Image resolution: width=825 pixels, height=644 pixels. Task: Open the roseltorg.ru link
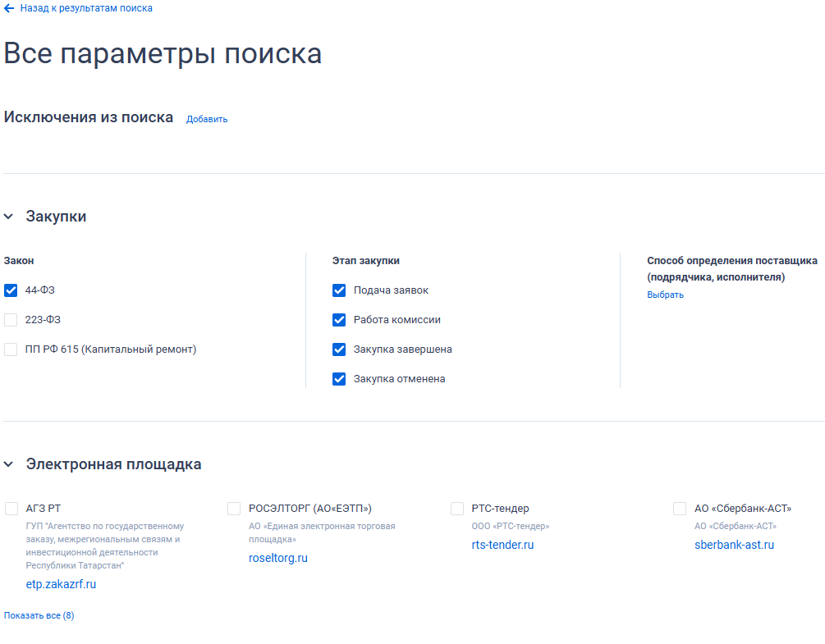(278, 558)
